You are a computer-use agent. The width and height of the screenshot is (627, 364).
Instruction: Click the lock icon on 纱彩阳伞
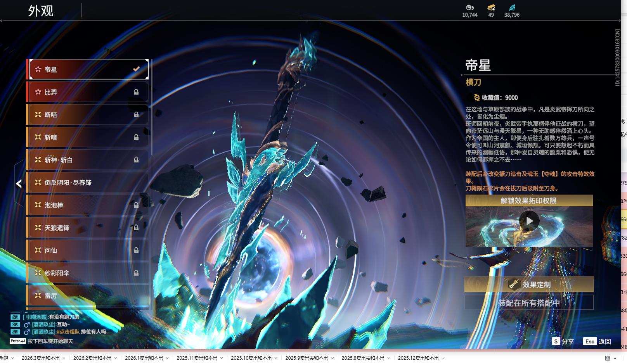[x=136, y=273]
